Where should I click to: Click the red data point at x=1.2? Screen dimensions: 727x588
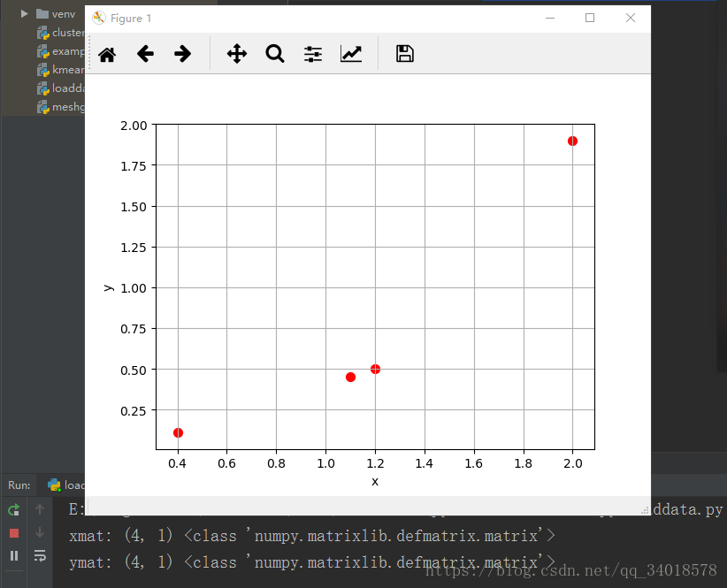coord(375,369)
